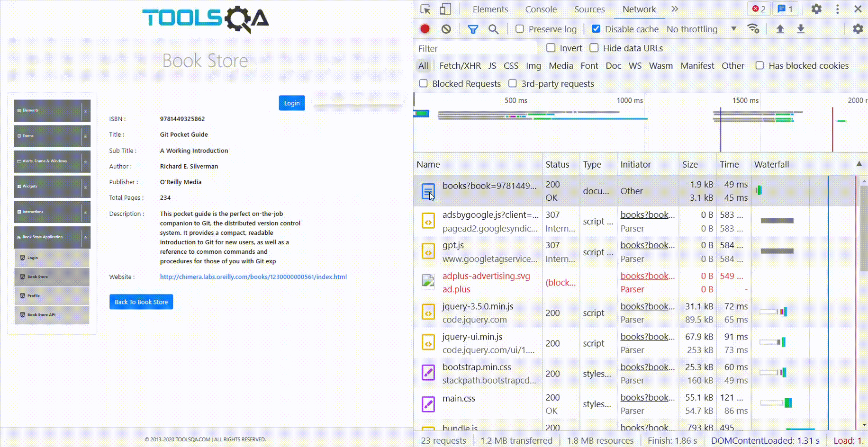Open DevTools three-dot customize menu
The height and width of the screenshot is (447, 868).
[x=837, y=9]
